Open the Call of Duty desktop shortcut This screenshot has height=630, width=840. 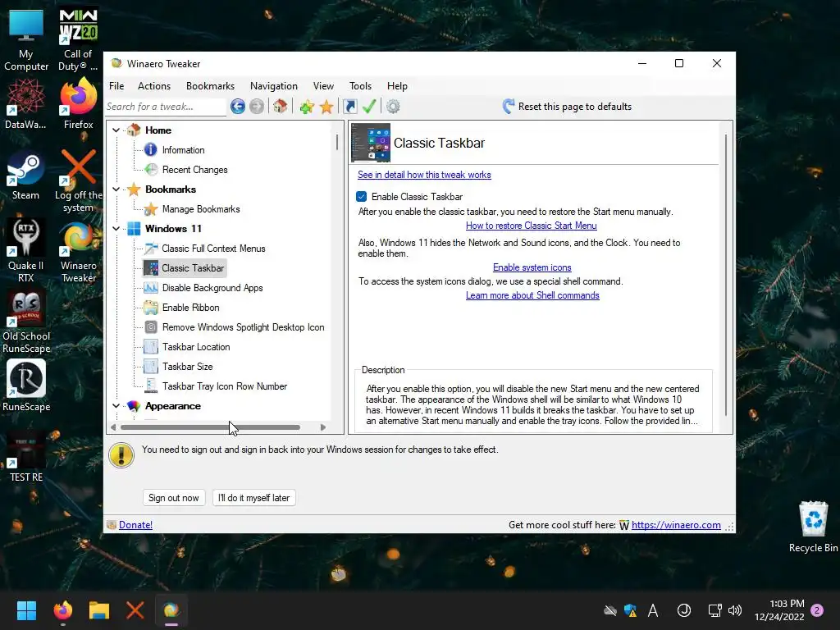[x=78, y=41]
